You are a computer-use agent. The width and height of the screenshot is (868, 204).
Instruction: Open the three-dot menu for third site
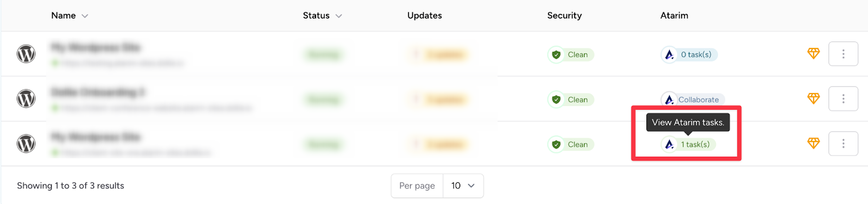[x=843, y=144]
